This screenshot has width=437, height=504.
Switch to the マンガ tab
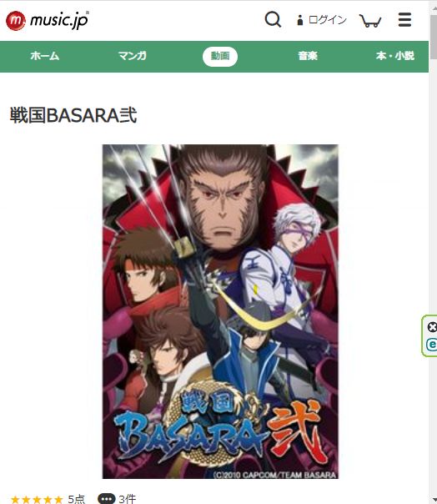[x=132, y=56]
